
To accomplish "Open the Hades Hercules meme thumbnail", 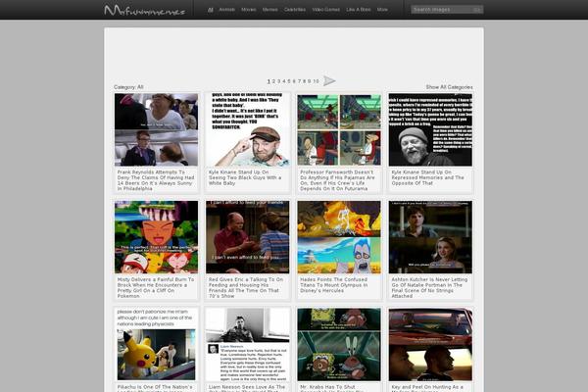I will [339, 237].
